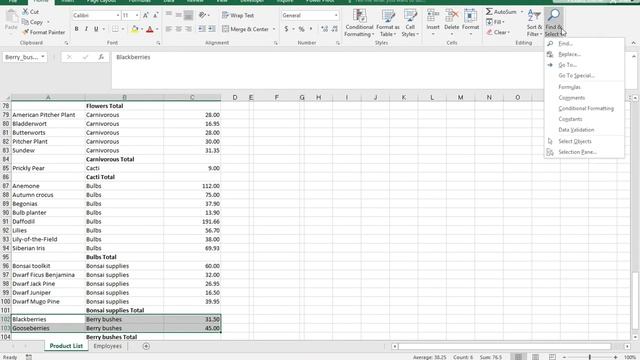
Task: Click the cell containing Daffodil
Action: [x=48, y=222]
